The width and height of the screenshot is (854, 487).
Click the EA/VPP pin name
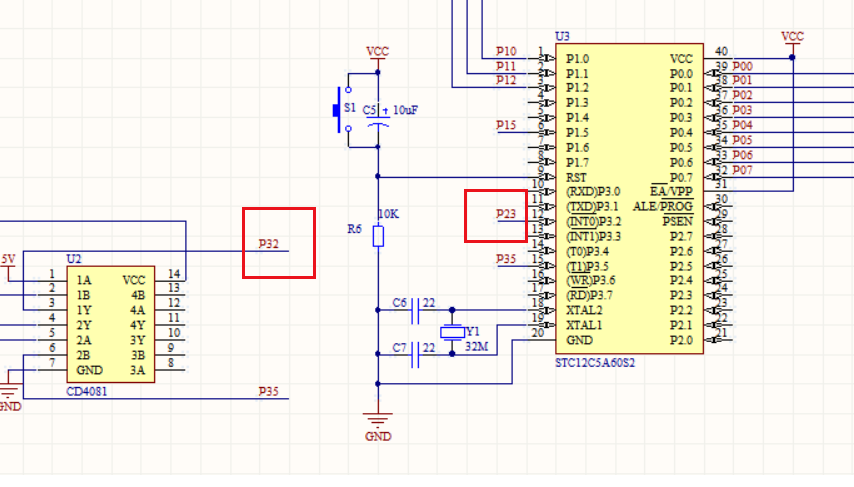tap(672, 192)
